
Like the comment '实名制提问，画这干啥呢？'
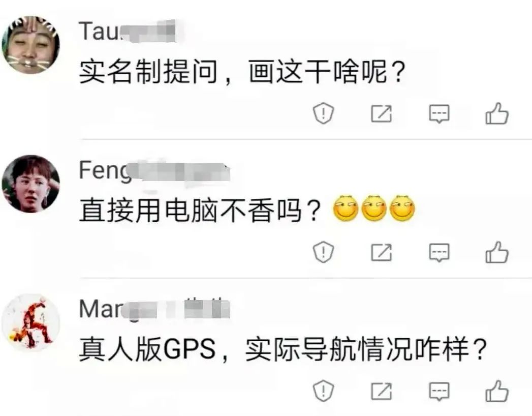[x=497, y=113]
